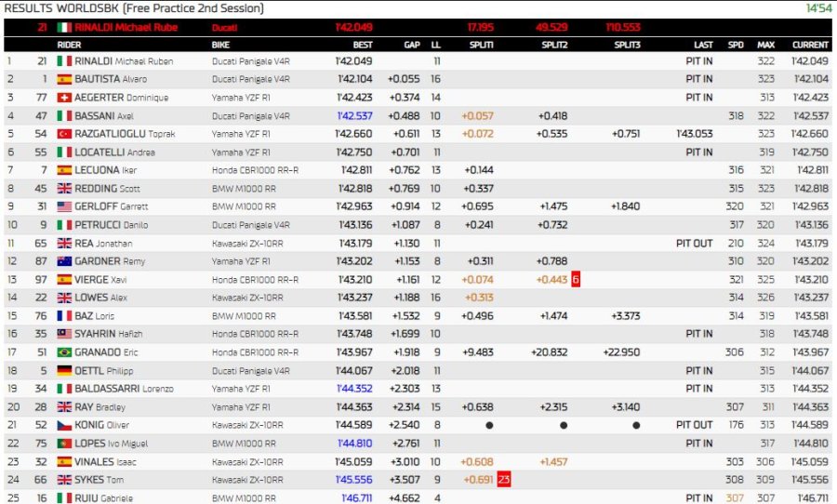Click Spanish flag next to VINALES
The width and height of the screenshot is (837, 504).
coord(64,461)
